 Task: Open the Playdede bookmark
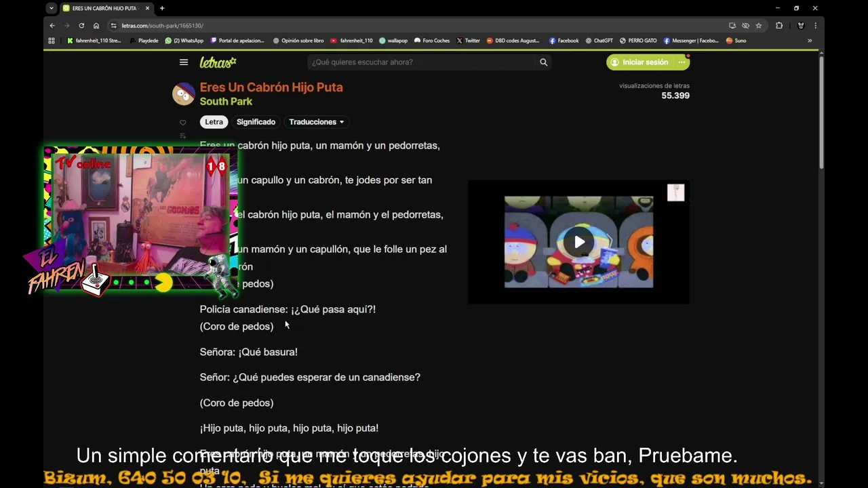144,41
